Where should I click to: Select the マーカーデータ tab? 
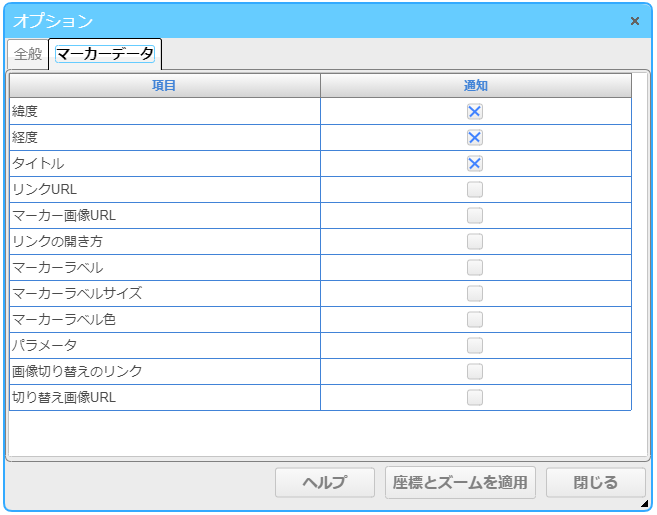[105, 54]
